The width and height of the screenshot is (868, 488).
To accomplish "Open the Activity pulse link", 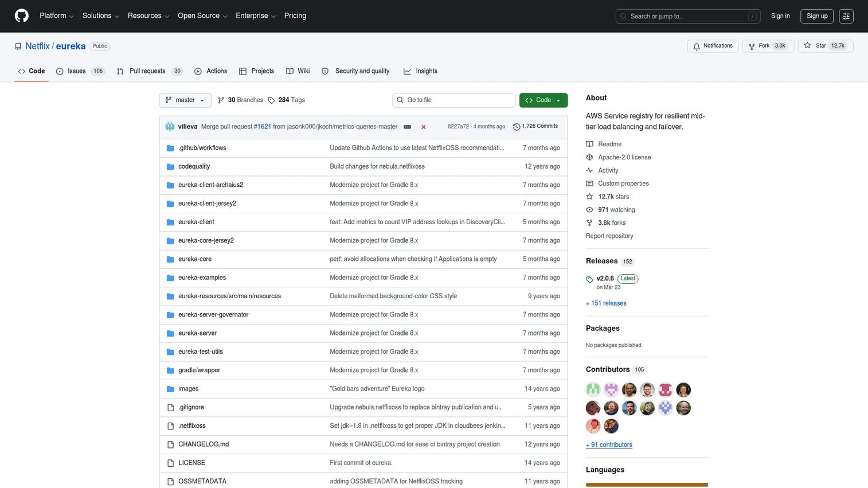I will click(x=602, y=170).
